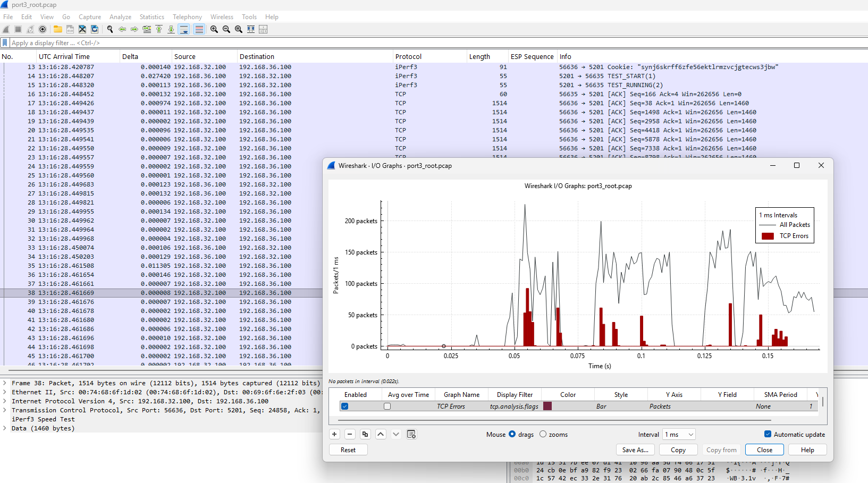Expand Internet Protocol Version 4 row
868x483 pixels.
click(5, 401)
